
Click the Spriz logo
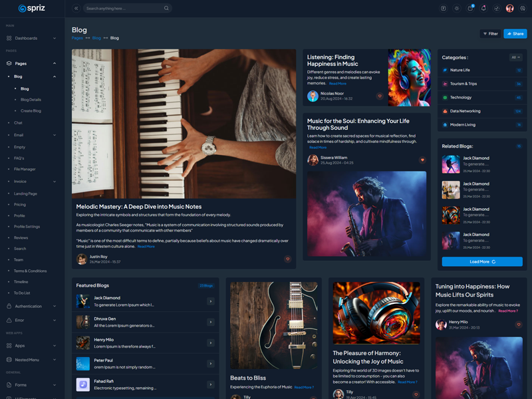pyautogui.click(x=32, y=9)
